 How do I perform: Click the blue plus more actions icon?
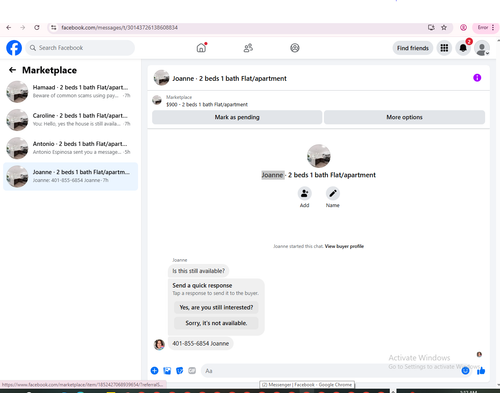click(154, 371)
